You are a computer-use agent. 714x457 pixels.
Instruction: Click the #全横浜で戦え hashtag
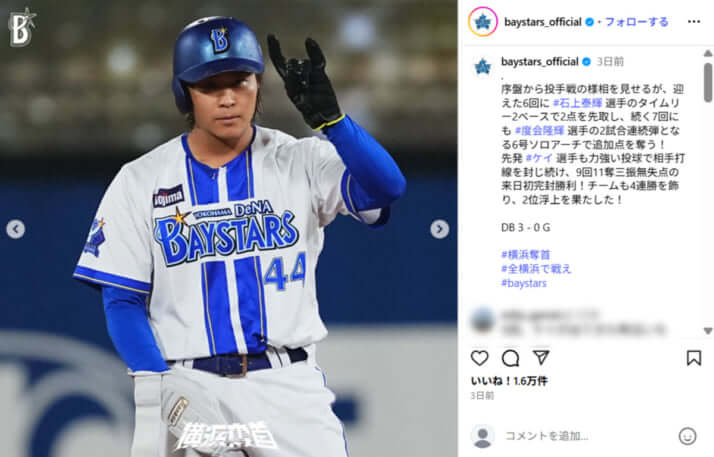536,269
